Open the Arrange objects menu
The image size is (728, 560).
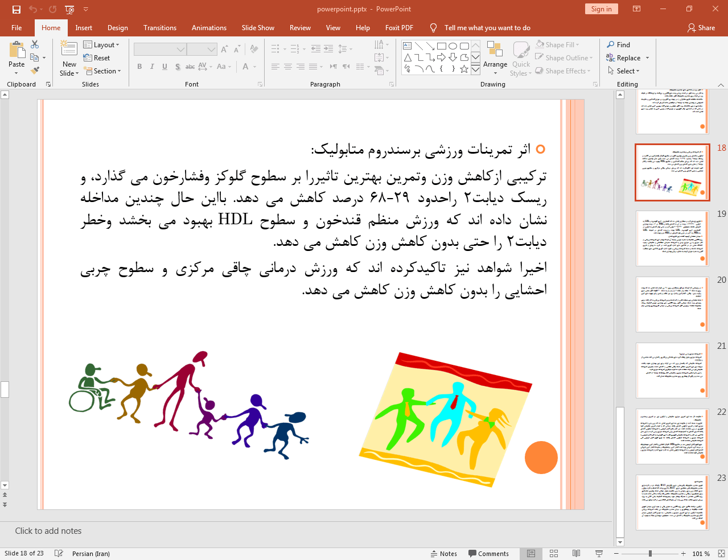pyautogui.click(x=495, y=58)
